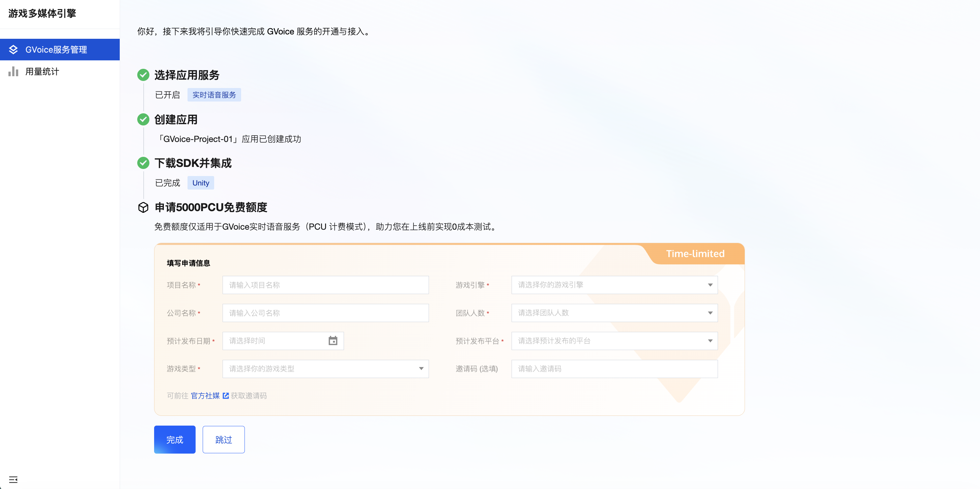Click the 跳过 button
Image resolution: width=980 pixels, height=489 pixels.
coord(223,439)
